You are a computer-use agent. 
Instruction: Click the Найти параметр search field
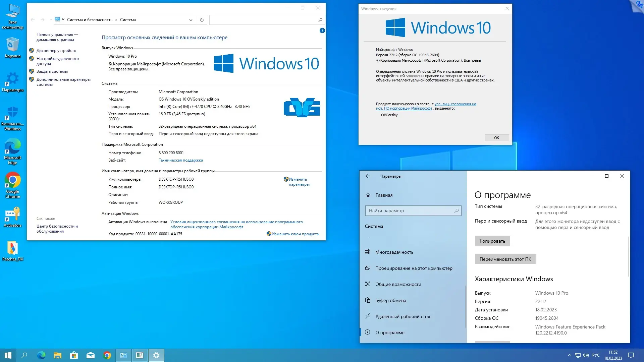413,210
